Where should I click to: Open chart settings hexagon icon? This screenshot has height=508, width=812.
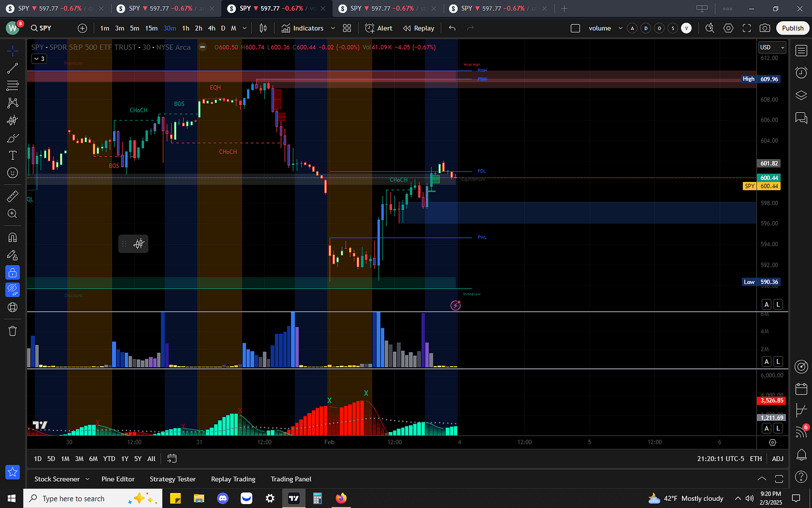pos(728,28)
